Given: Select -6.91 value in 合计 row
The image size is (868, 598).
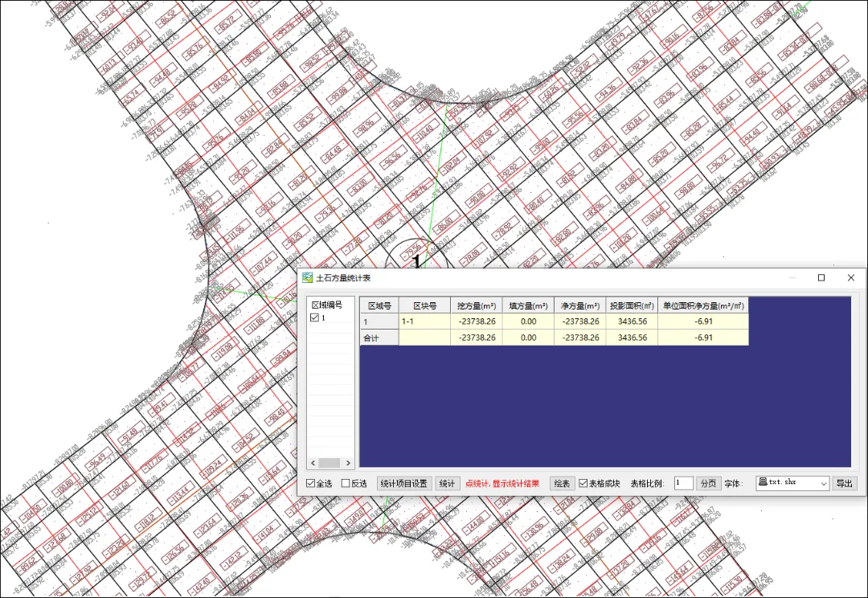Looking at the screenshot, I should 703,338.
